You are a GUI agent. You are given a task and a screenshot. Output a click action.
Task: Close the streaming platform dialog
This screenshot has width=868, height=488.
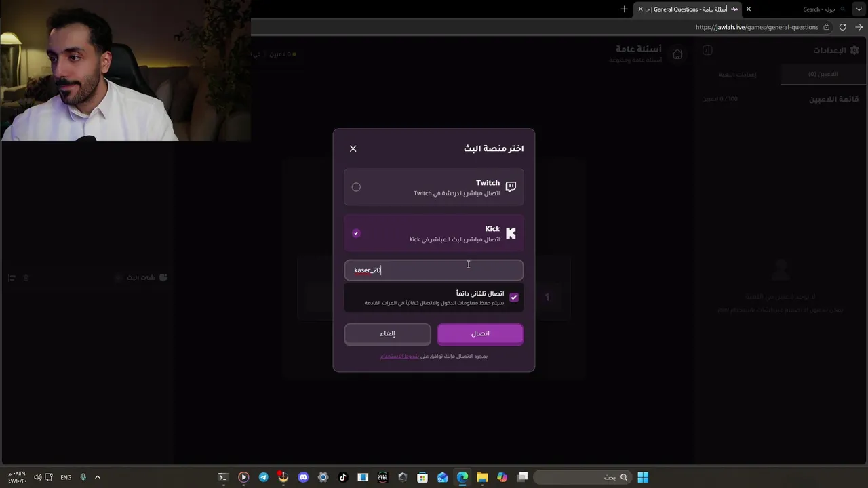click(353, 148)
